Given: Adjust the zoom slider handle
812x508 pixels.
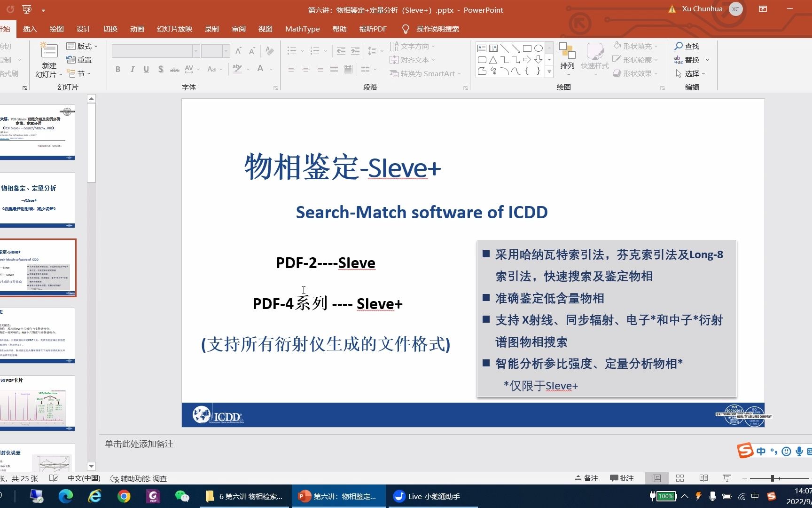Looking at the screenshot, I should tap(772, 478).
